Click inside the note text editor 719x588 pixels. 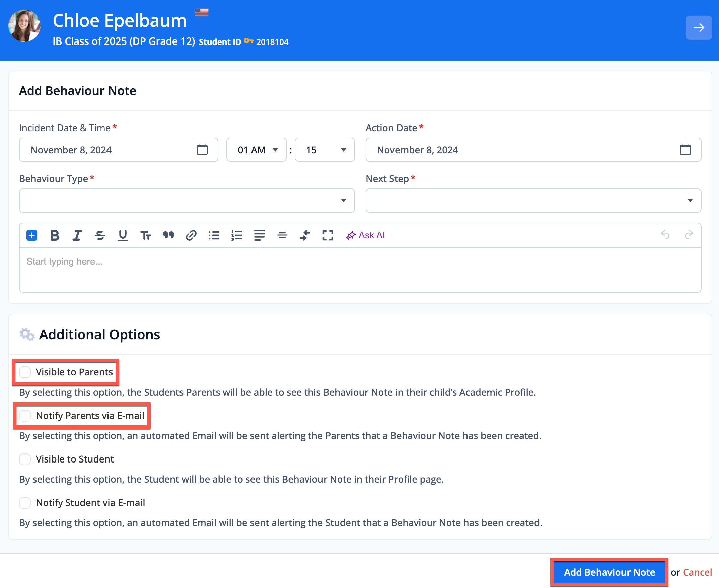point(203,268)
